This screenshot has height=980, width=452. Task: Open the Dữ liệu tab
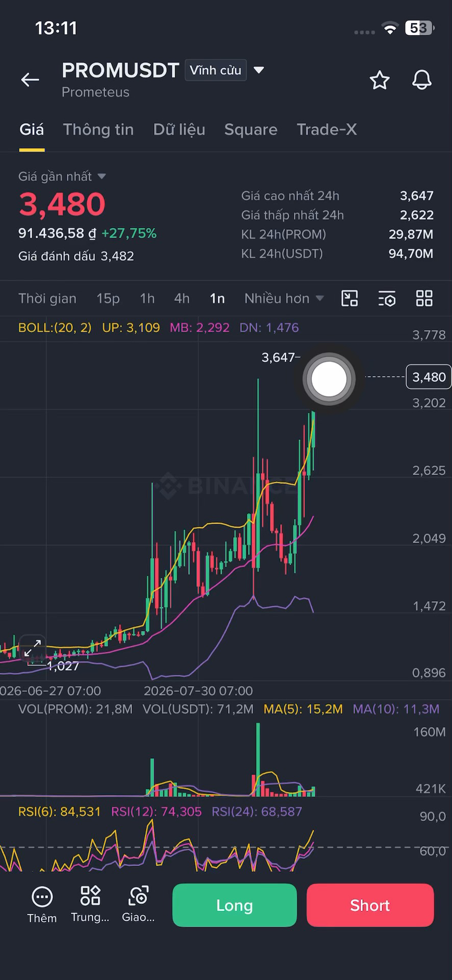tap(179, 130)
